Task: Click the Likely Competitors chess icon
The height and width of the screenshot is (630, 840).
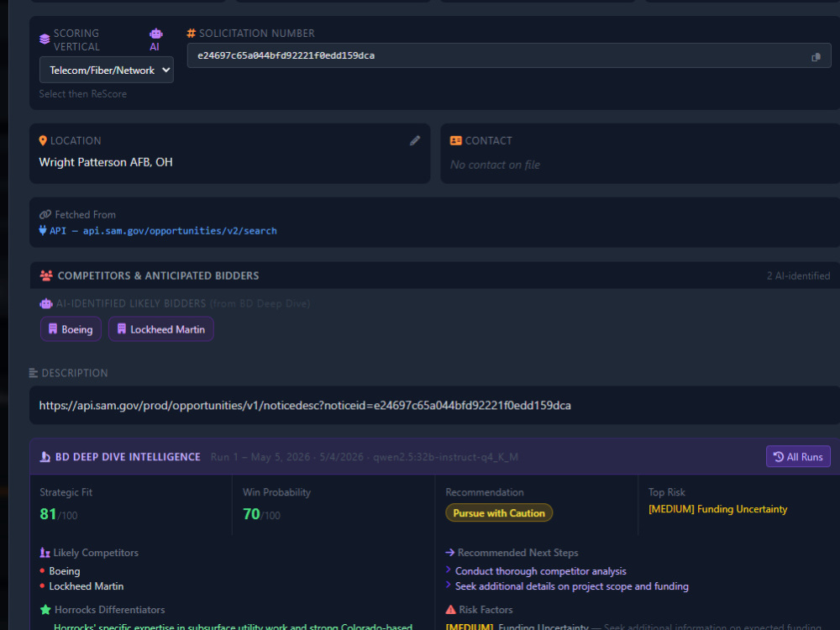Action: pos(45,553)
